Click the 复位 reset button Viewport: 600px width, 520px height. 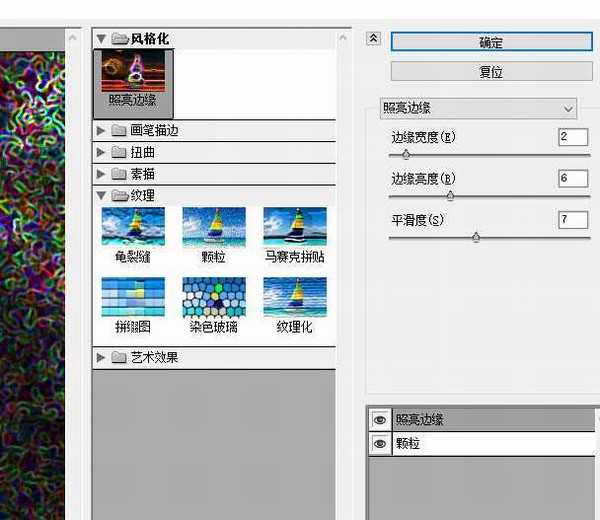(x=490, y=72)
